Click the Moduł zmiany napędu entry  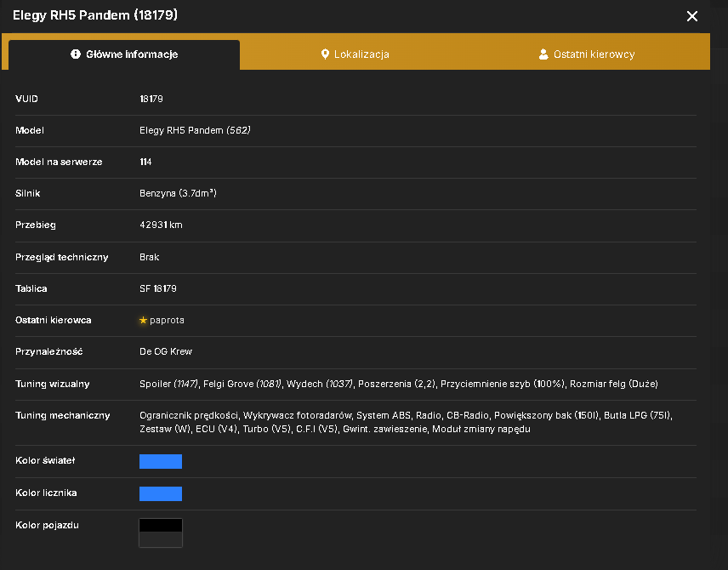click(481, 430)
